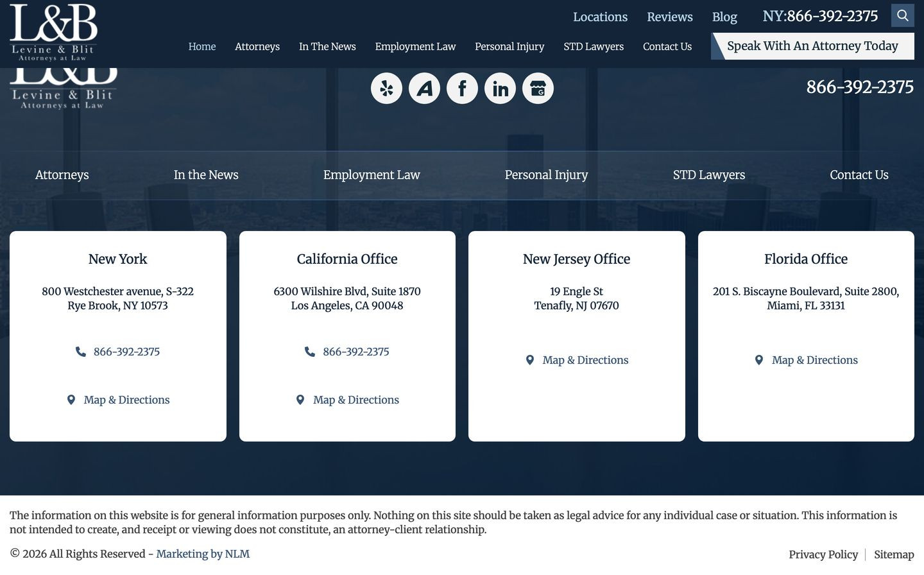This screenshot has height=575, width=924.
Task: Click the map pin icon under New Jersey Office
Action: [530, 360]
